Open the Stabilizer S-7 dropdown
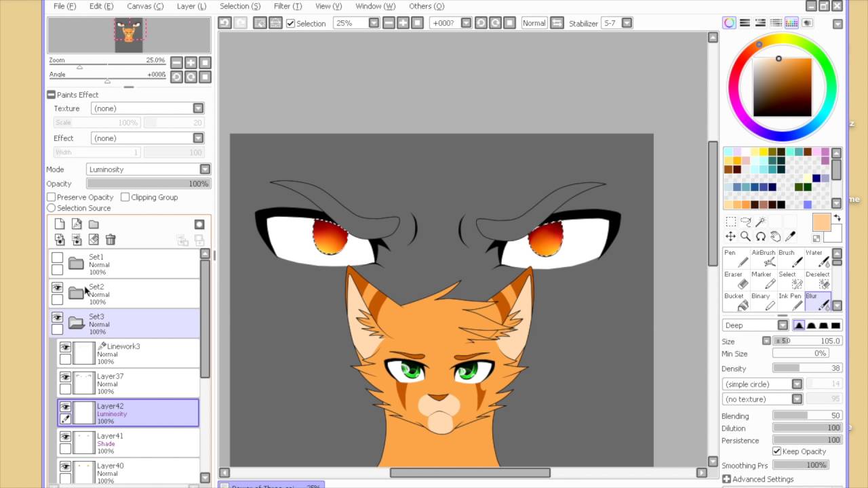 [627, 23]
